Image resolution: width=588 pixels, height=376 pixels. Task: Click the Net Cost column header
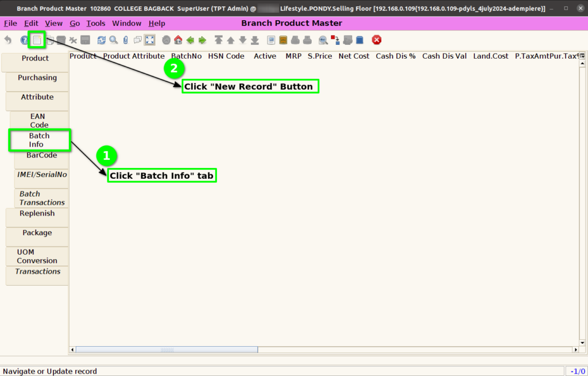[x=354, y=56]
